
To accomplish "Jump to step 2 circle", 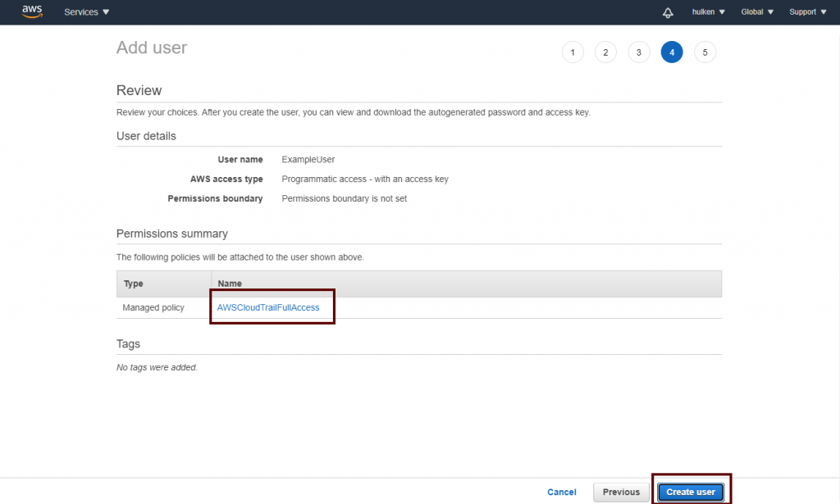I will 605,52.
